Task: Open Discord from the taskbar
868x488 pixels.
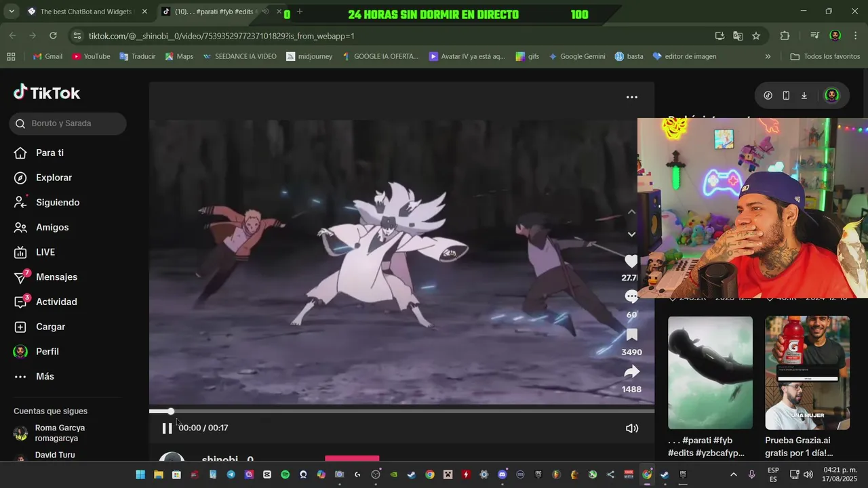Action: pos(502,474)
